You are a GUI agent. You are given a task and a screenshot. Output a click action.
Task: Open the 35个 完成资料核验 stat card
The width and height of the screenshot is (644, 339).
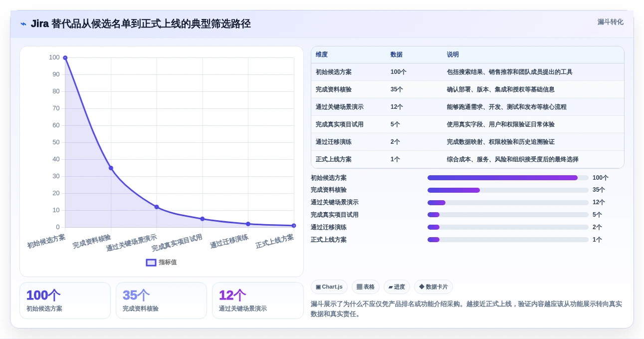point(161,301)
